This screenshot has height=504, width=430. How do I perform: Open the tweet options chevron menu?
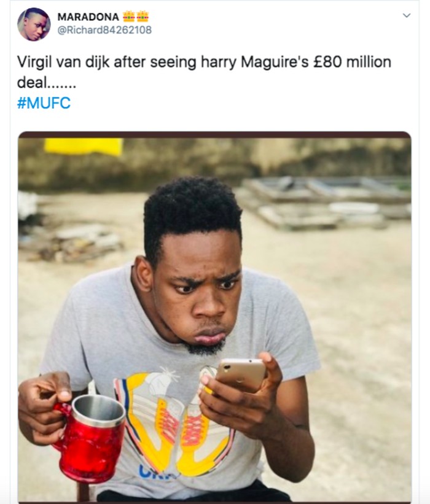point(406,15)
